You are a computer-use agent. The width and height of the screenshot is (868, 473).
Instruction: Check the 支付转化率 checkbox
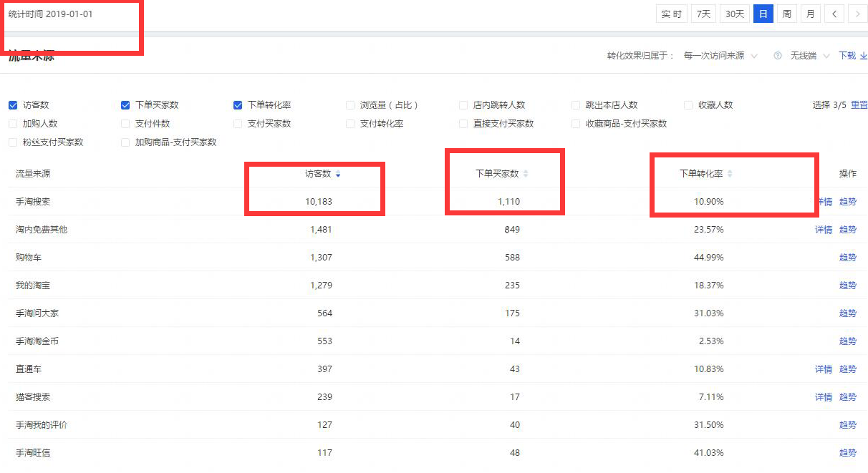(x=350, y=124)
